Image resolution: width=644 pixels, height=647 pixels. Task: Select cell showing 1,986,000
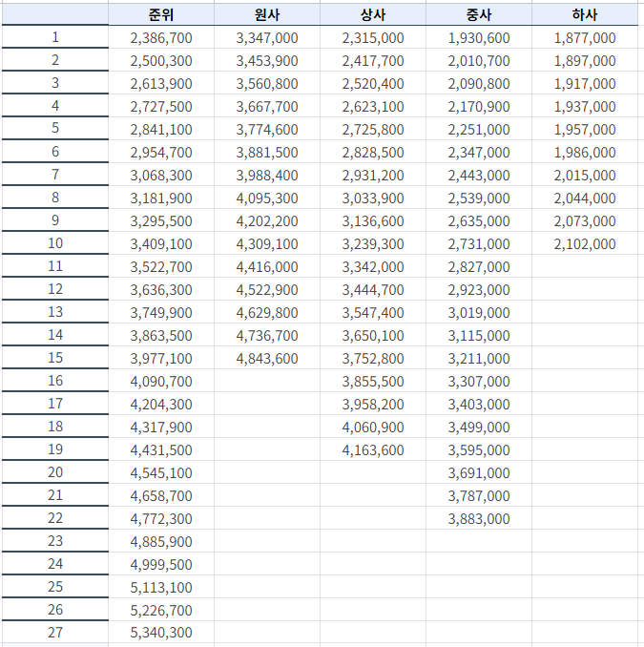click(x=585, y=153)
